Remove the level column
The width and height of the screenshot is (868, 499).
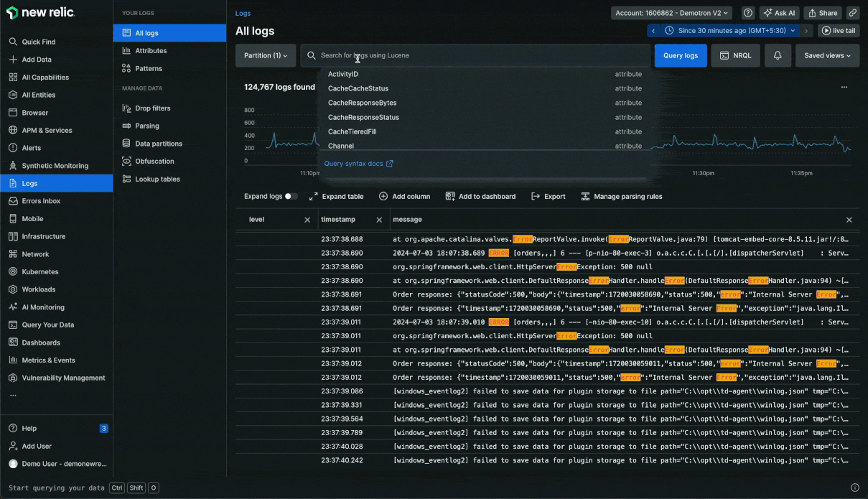coord(307,220)
